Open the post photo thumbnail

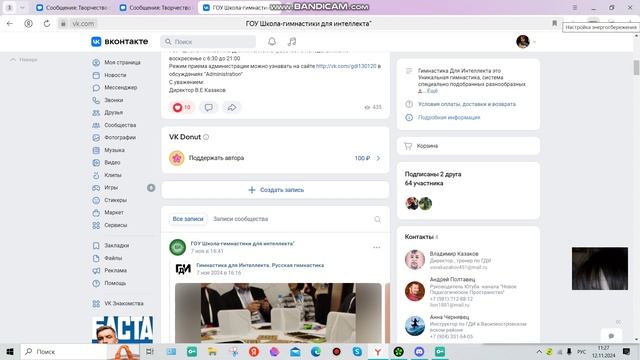278,313
